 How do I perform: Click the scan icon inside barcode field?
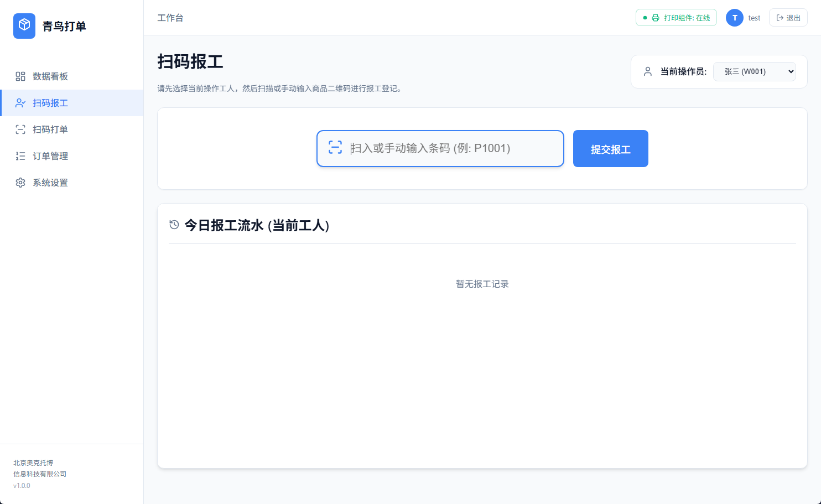pos(335,147)
